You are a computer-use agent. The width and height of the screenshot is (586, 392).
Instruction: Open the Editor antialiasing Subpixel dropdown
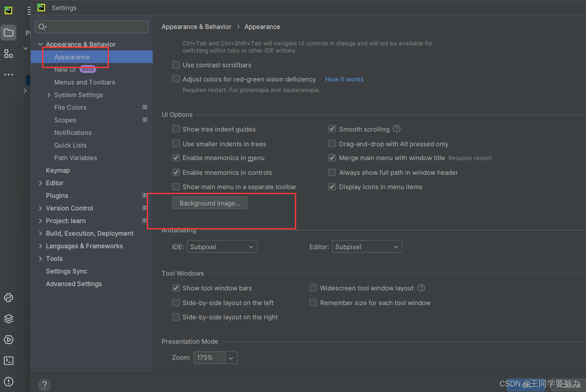pos(367,247)
